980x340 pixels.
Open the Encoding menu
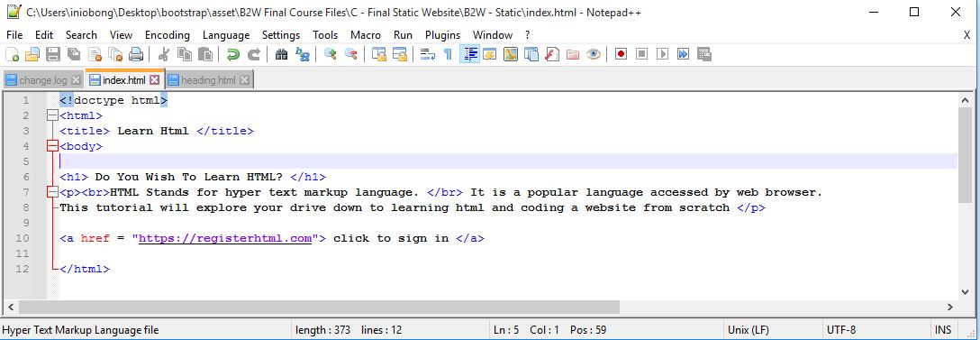(x=168, y=35)
